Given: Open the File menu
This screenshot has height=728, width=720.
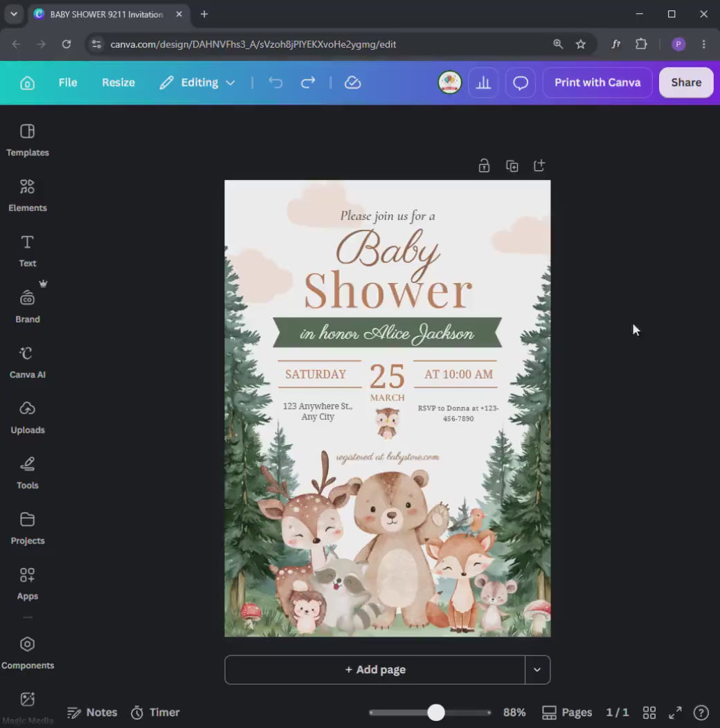Looking at the screenshot, I should pyautogui.click(x=68, y=82).
